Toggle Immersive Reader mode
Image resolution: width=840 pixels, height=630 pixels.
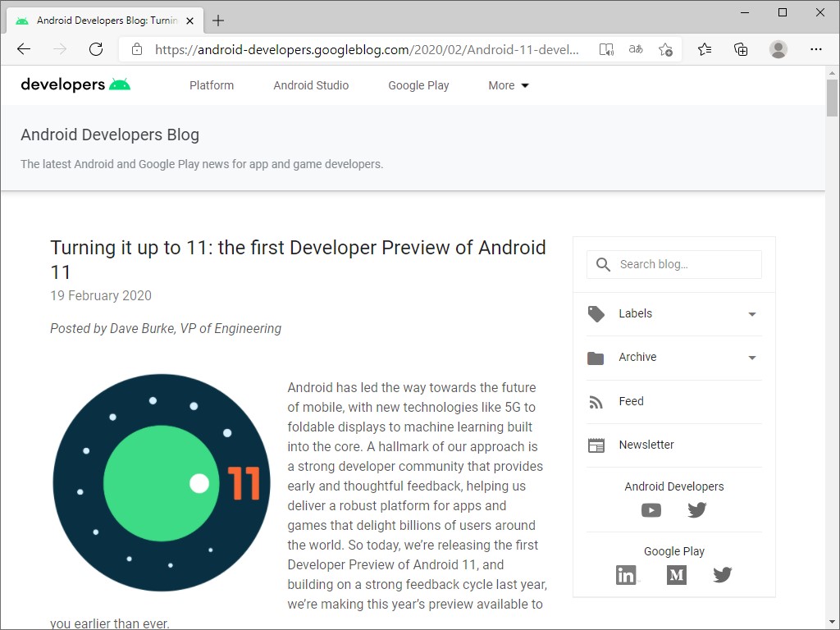[x=606, y=49]
